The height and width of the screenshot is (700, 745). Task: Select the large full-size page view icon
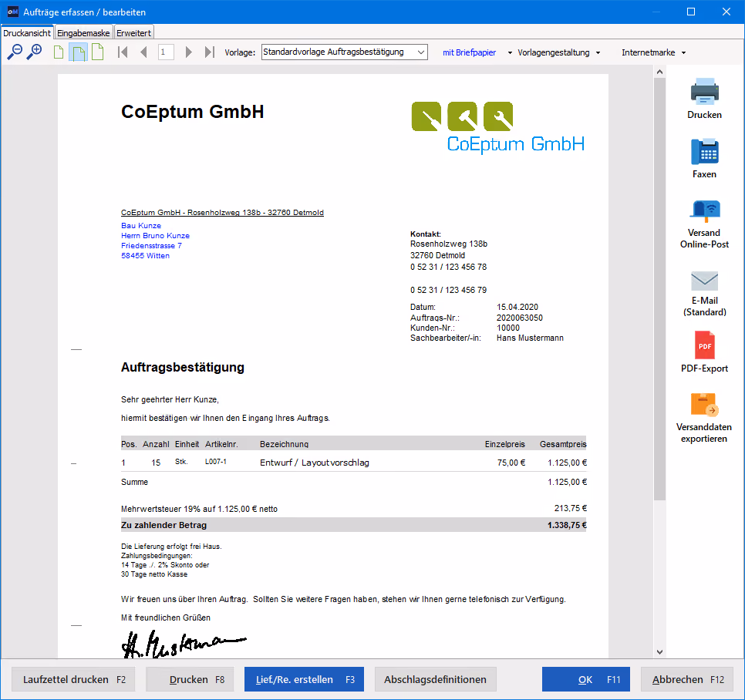(x=97, y=52)
